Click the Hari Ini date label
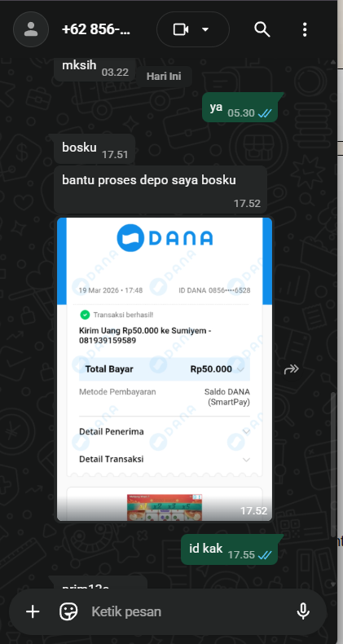343x644 pixels. point(164,76)
